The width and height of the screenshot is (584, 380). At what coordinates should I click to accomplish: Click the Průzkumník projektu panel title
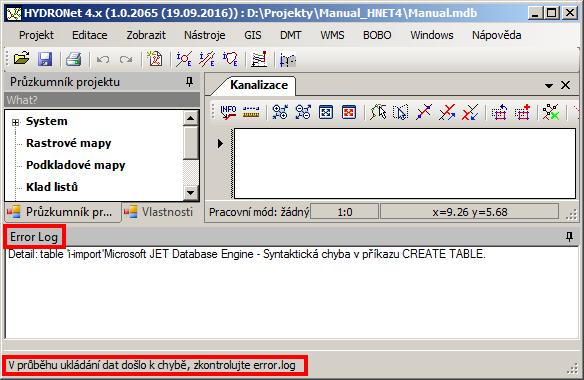65,82
